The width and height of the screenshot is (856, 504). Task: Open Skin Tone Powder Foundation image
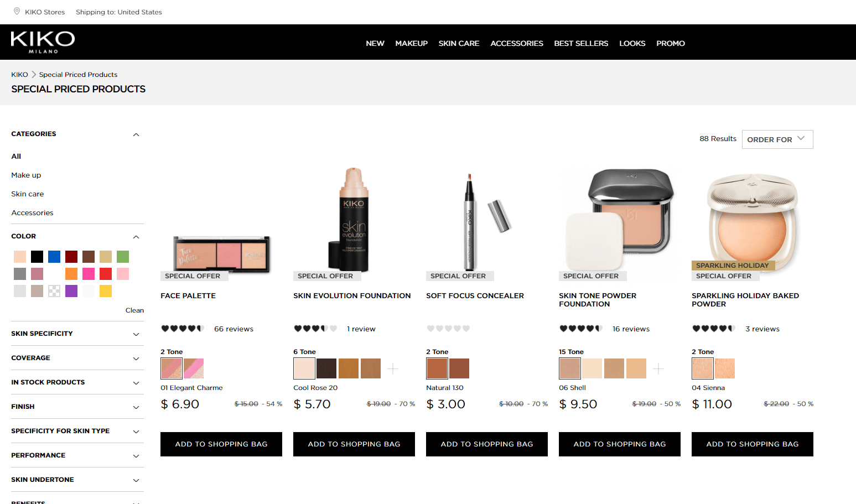click(x=620, y=219)
